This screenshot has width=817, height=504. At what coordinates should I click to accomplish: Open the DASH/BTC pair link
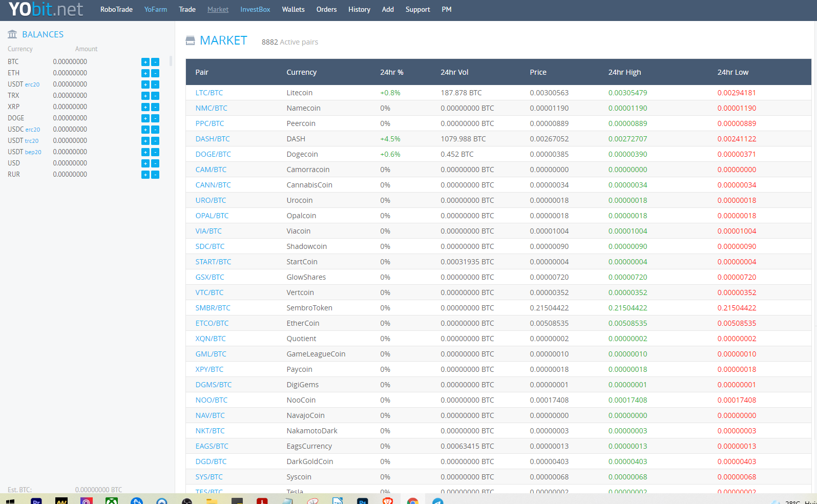point(213,139)
